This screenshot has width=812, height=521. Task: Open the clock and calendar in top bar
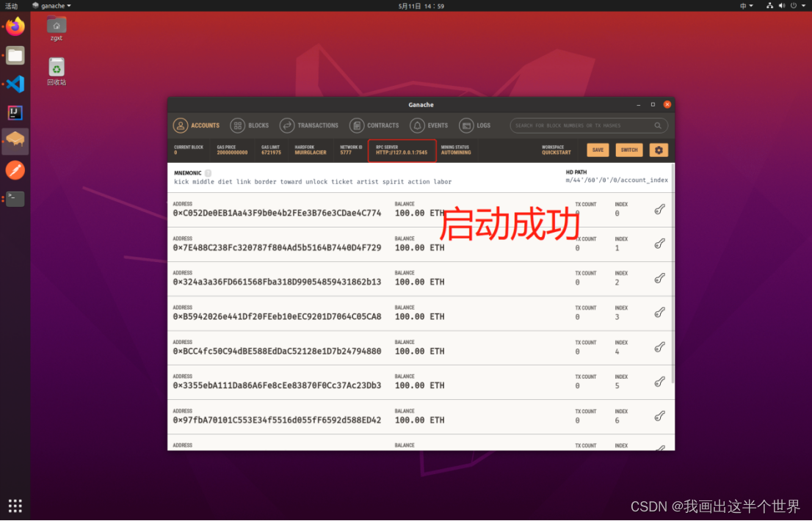click(x=421, y=6)
